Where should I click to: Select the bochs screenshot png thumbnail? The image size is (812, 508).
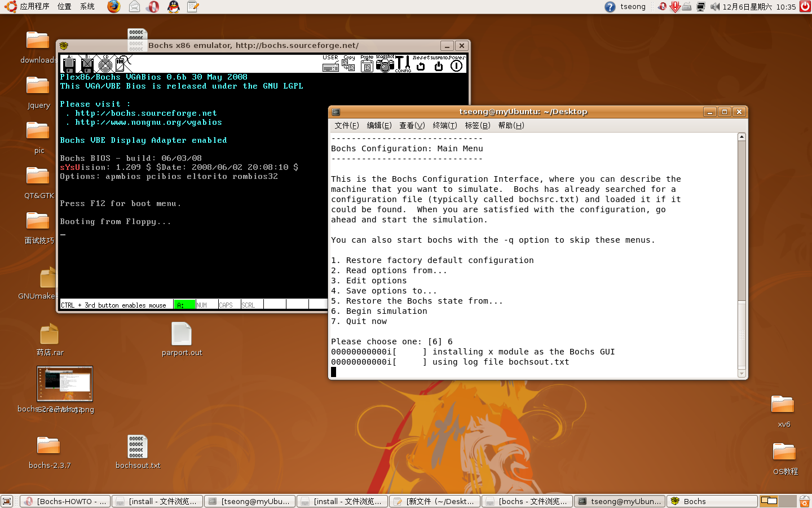65,384
